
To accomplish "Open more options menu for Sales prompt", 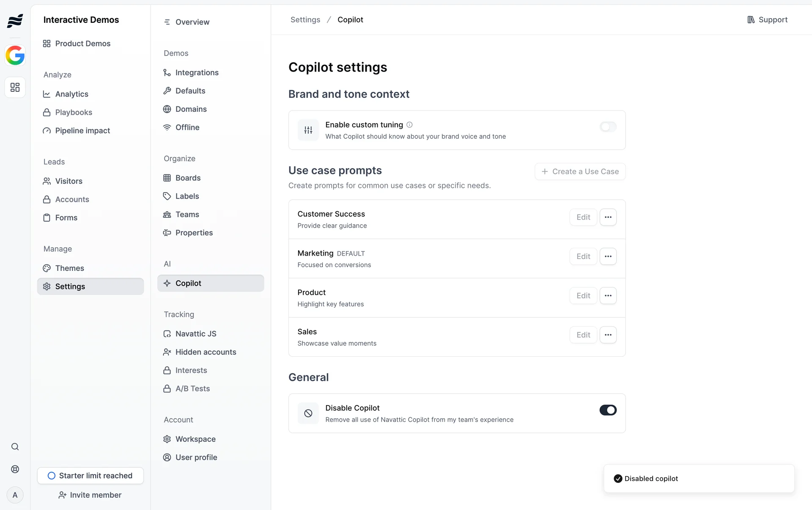I will coord(608,335).
